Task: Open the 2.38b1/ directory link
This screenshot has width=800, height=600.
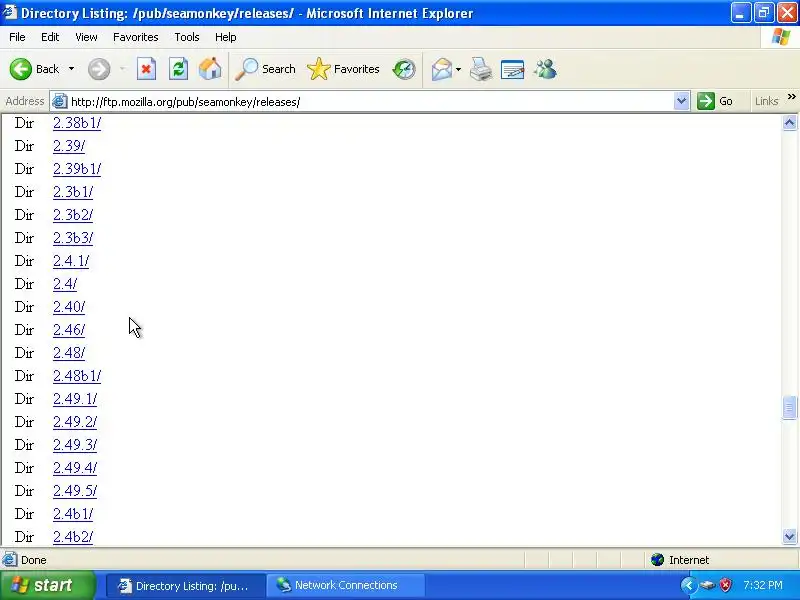Action: tap(77, 123)
